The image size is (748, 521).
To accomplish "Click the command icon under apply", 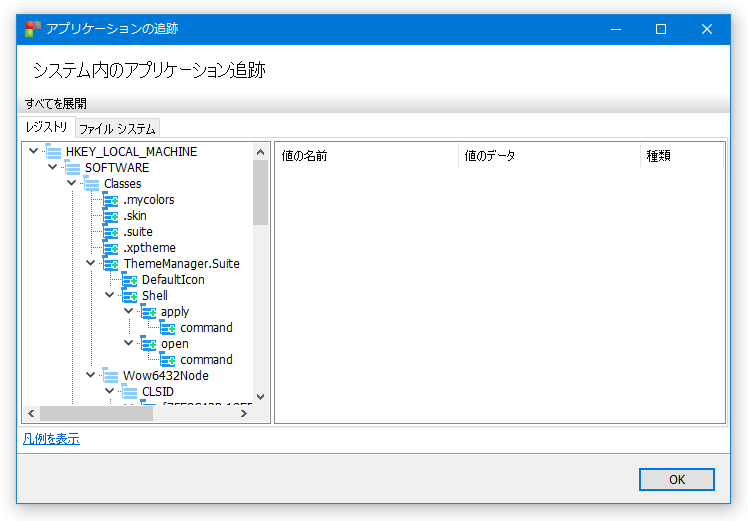I will click(x=167, y=328).
